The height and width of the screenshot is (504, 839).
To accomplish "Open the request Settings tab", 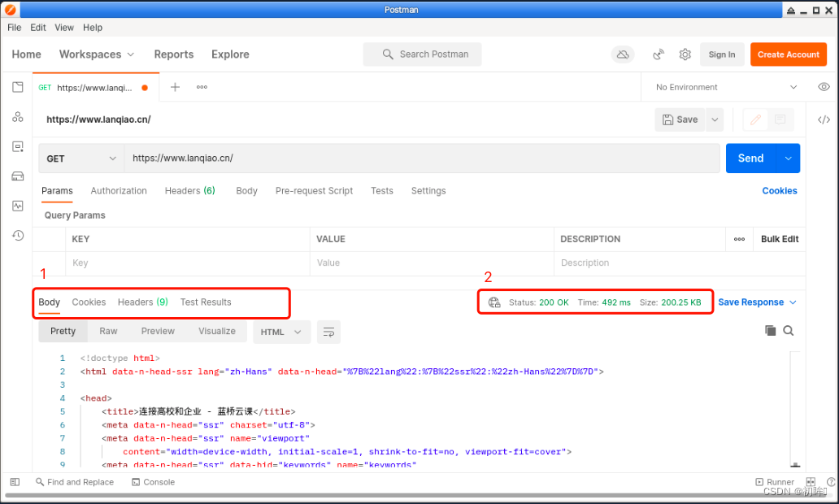I will (x=428, y=191).
